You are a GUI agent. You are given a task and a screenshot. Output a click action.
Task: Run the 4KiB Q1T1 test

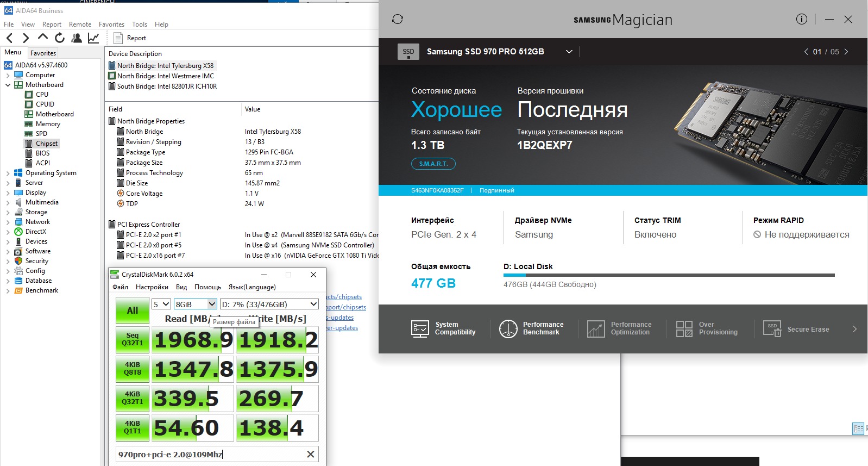133,427
